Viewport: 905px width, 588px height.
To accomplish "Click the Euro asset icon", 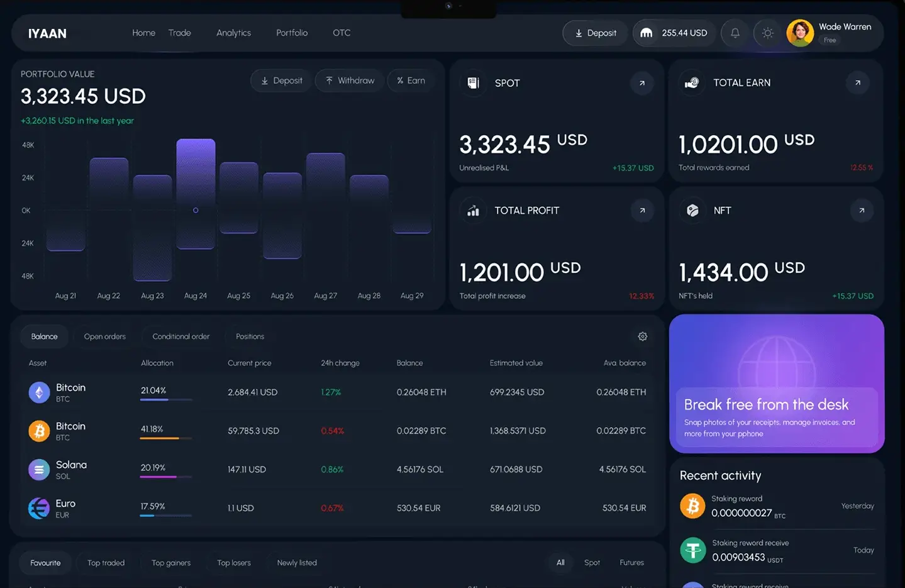I will [39, 508].
